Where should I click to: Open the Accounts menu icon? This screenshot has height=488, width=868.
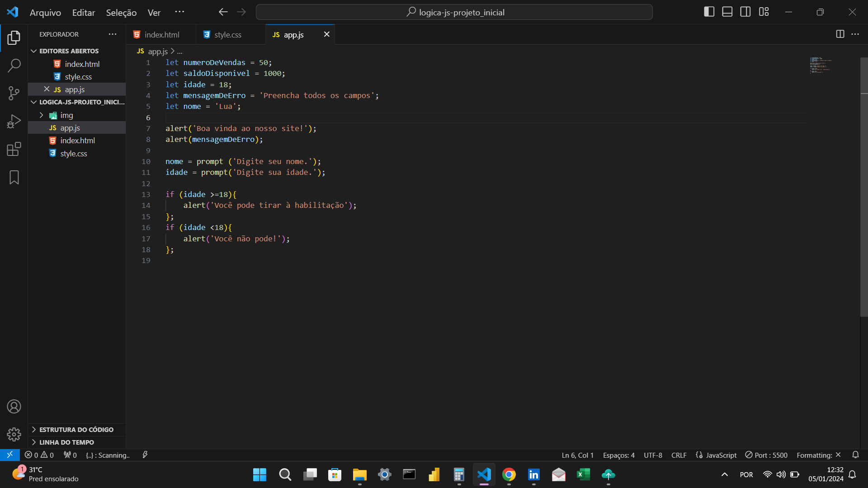pyautogui.click(x=14, y=407)
